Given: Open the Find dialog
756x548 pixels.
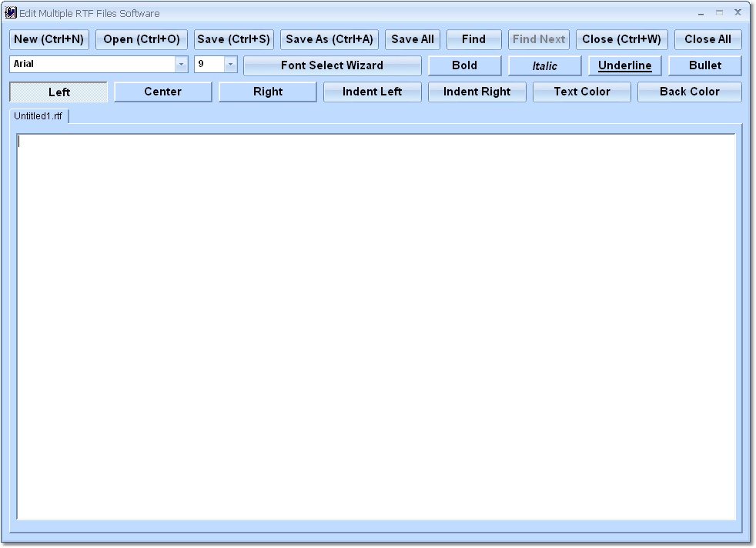Looking at the screenshot, I should pyautogui.click(x=474, y=39).
